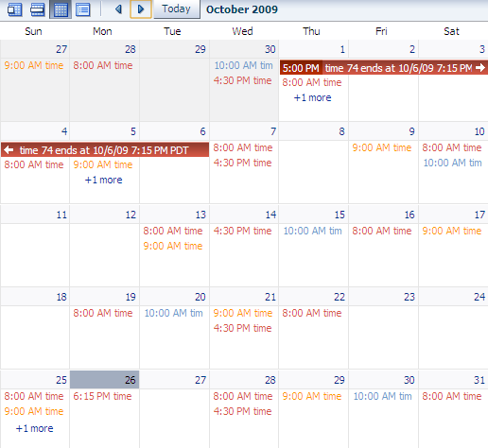Open the 8:00 AM event on October 28
Screen dimensions: 488x448
point(243,396)
